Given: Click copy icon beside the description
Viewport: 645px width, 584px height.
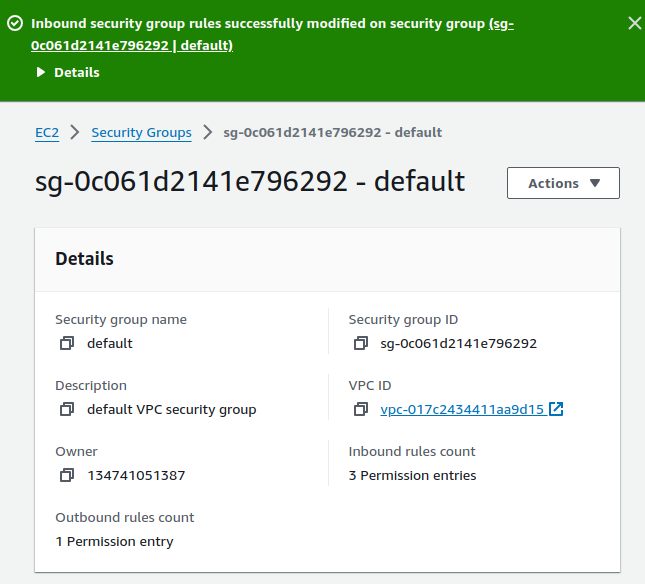Looking at the screenshot, I should pos(67,410).
